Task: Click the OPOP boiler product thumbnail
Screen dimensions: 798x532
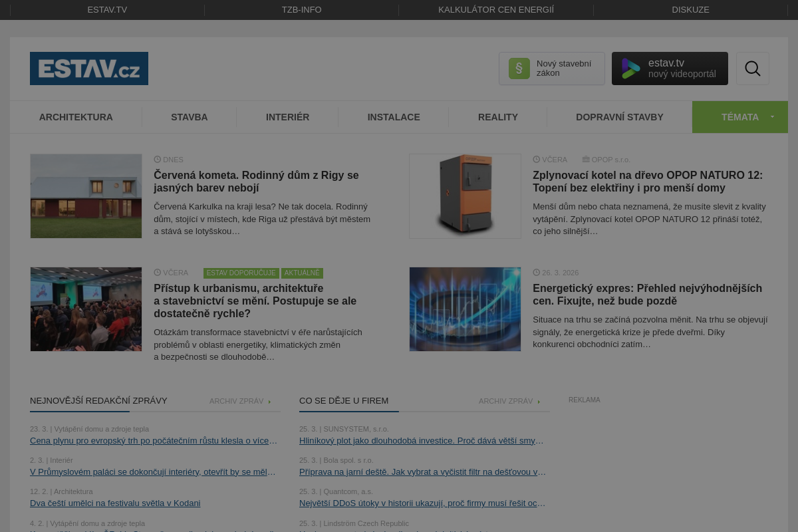Action: pyautogui.click(x=465, y=196)
